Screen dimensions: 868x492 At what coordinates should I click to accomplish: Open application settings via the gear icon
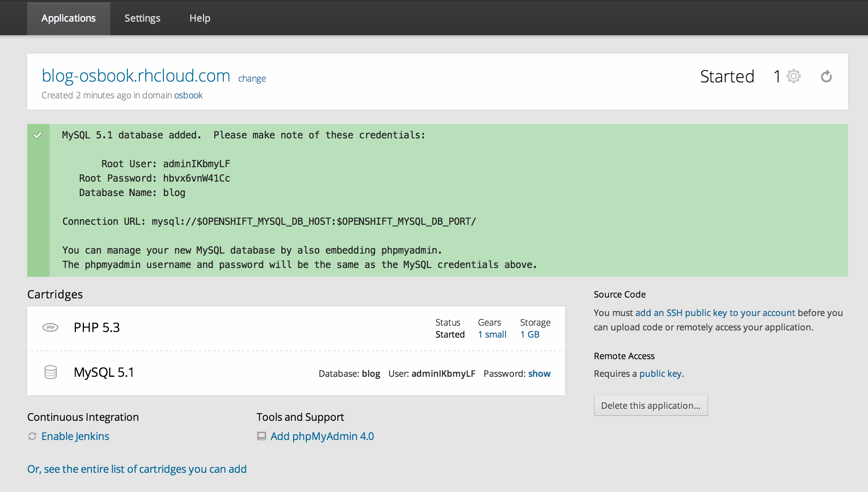(x=793, y=76)
